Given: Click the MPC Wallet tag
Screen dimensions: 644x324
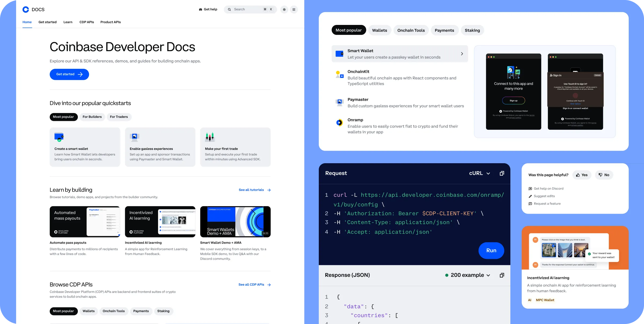Looking at the screenshot, I should pyautogui.click(x=545, y=300).
